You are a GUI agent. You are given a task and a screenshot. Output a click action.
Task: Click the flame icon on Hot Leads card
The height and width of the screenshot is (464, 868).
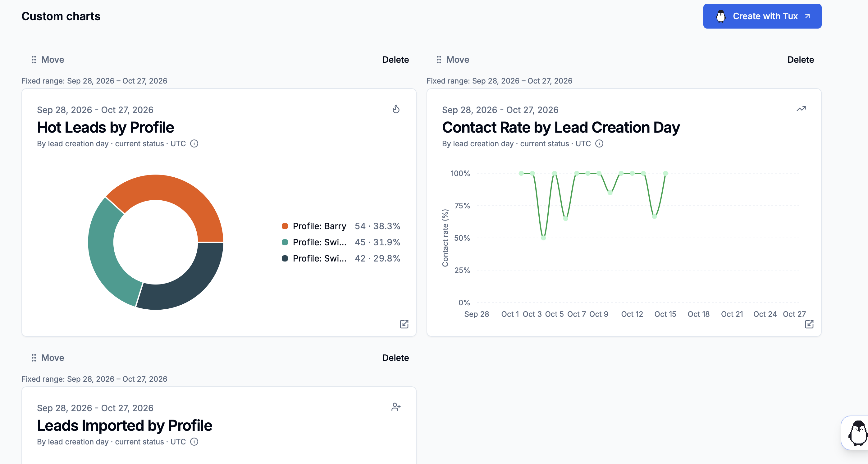[x=396, y=109]
